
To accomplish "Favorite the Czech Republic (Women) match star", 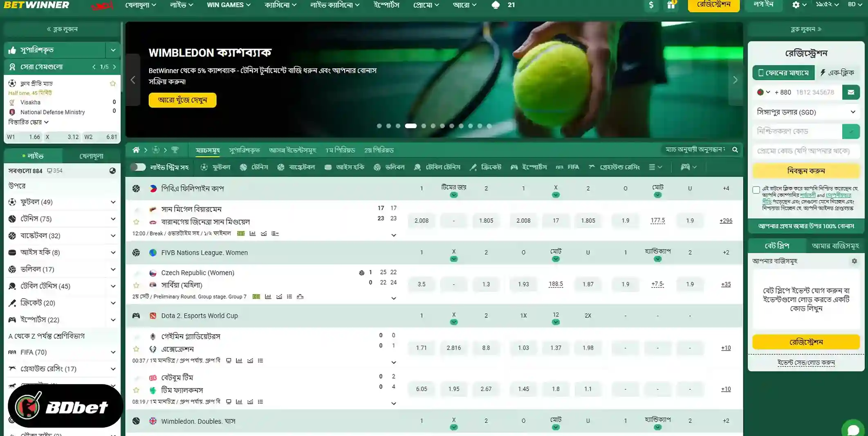I will (136, 285).
